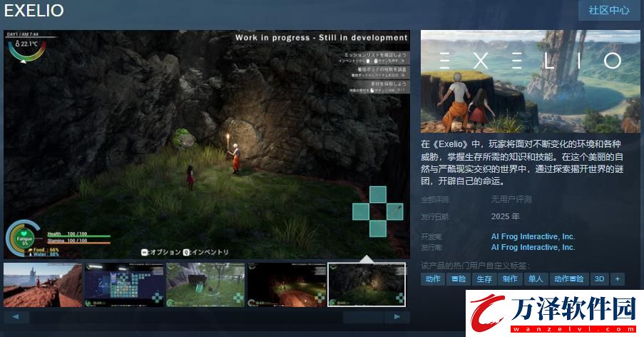Click the EXELIO page title

coord(34,11)
